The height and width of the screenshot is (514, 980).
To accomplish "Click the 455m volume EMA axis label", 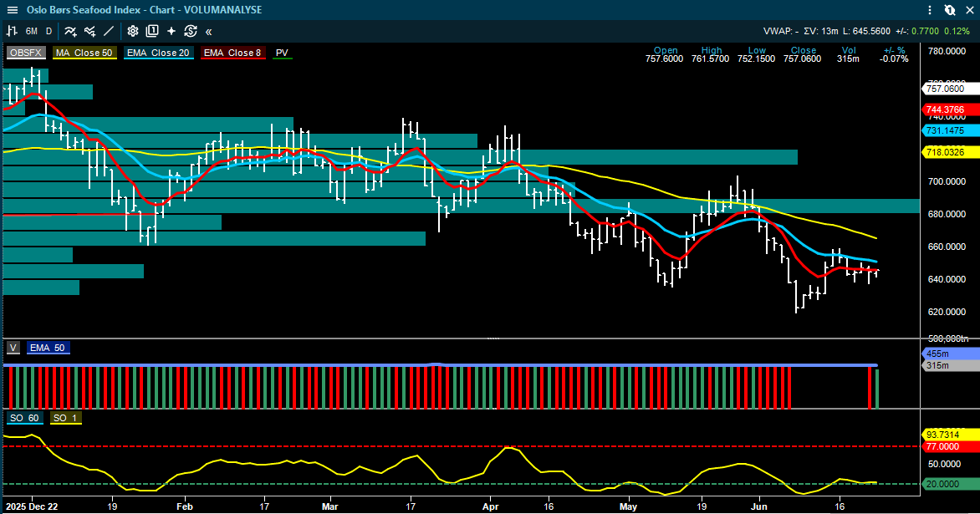I will coord(950,354).
